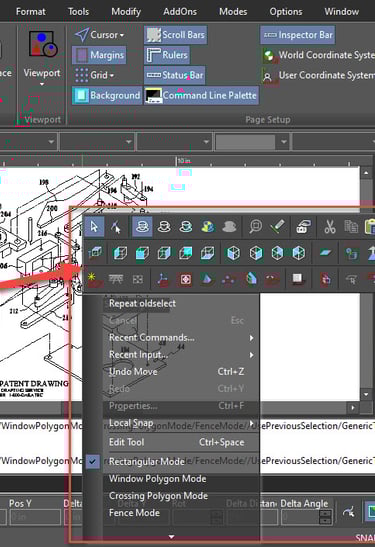
Task: Open the gray-filled property bar combo box
Action: tap(252, 142)
